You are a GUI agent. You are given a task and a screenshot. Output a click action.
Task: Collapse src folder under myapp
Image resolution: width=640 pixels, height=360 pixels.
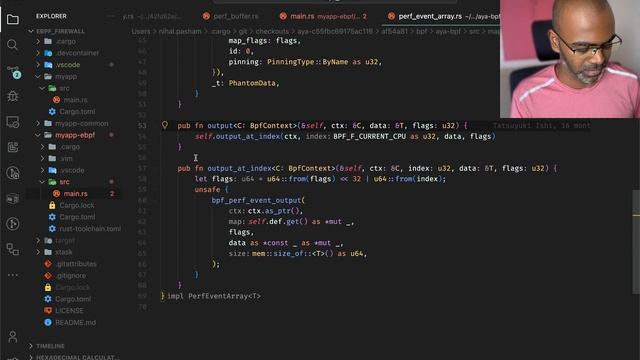(x=42, y=88)
